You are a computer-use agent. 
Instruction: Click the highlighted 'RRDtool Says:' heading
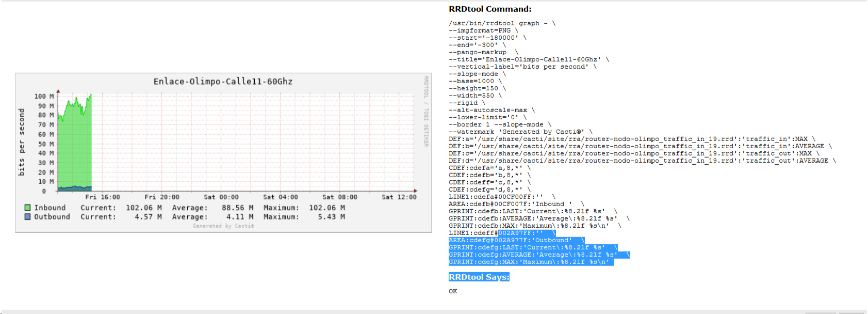tap(479, 277)
